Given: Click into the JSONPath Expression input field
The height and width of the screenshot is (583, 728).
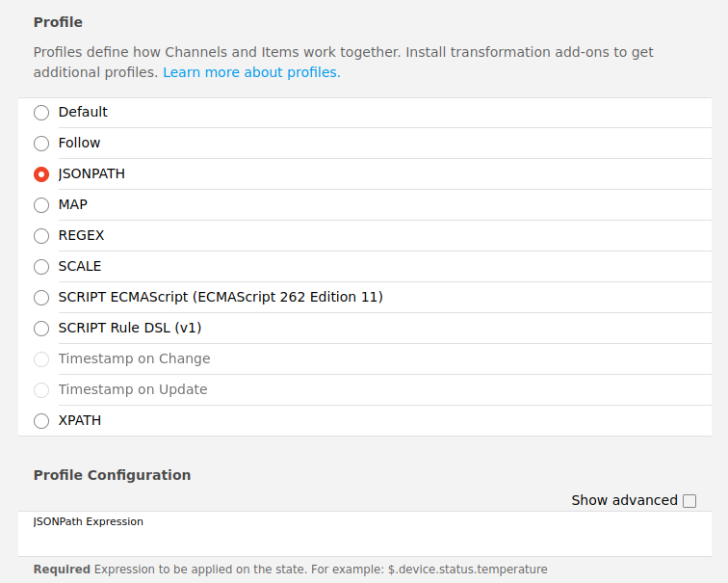Looking at the screenshot, I should click(x=364, y=541).
